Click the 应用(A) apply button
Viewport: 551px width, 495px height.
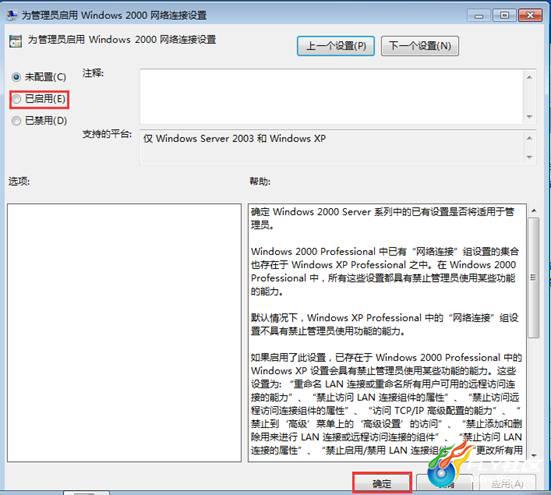point(507,484)
